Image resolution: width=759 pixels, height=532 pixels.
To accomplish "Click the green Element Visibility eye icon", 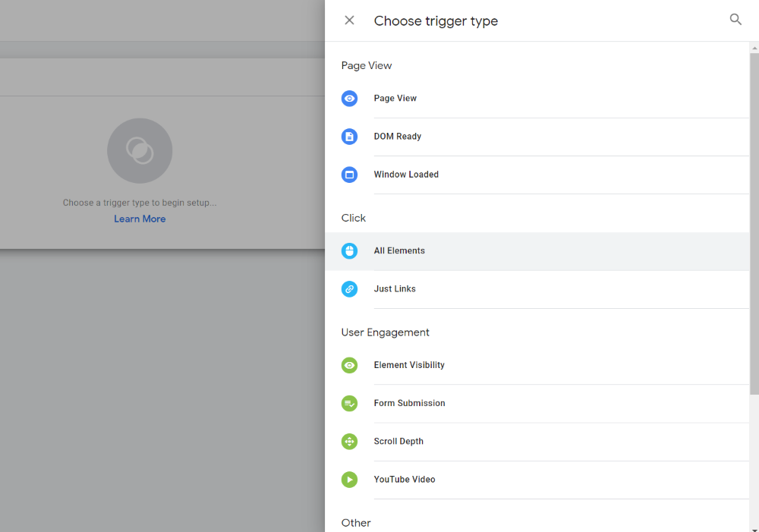I will tap(349, 365).
